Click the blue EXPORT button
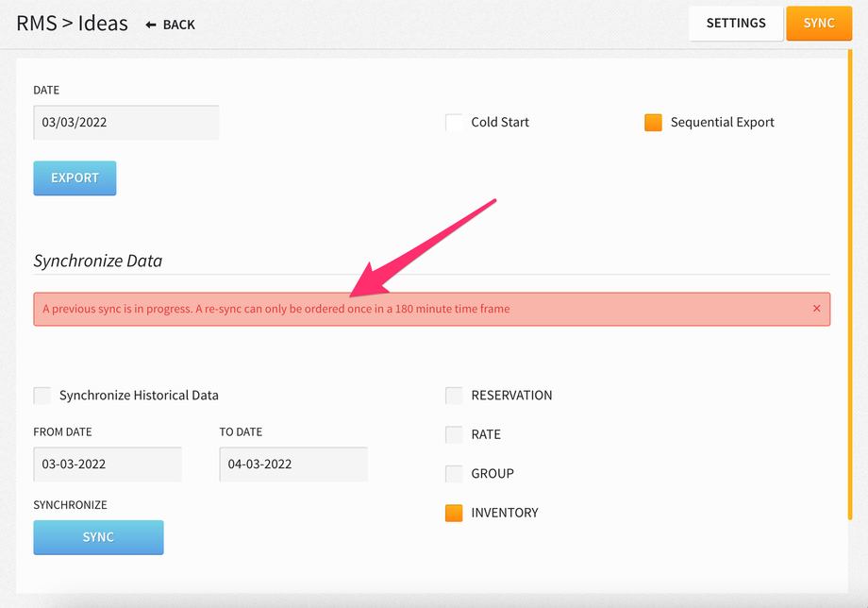Image resolution: width=868 pixels, height=608 pixels. [75, 178]
